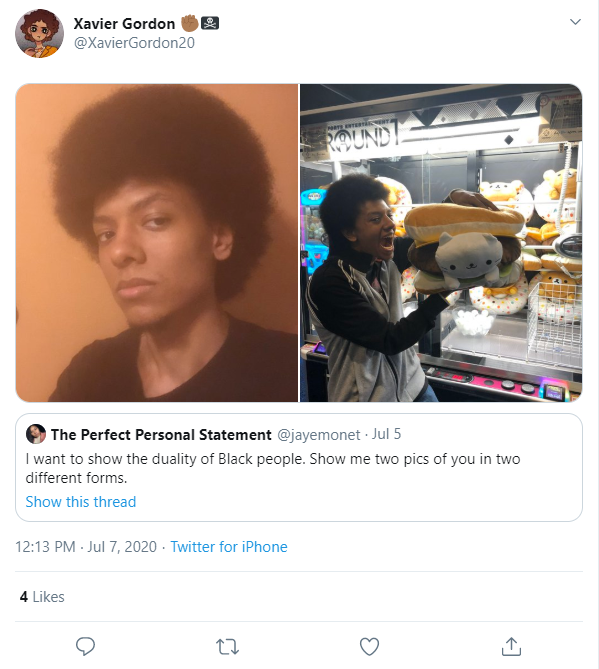This screenshot has width=599, height=669.
Task: Open the share tweet icon
Action: [512, 646]
